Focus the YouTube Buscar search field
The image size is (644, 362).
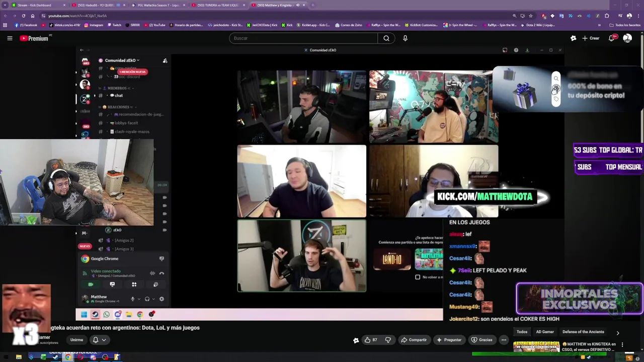303,38
